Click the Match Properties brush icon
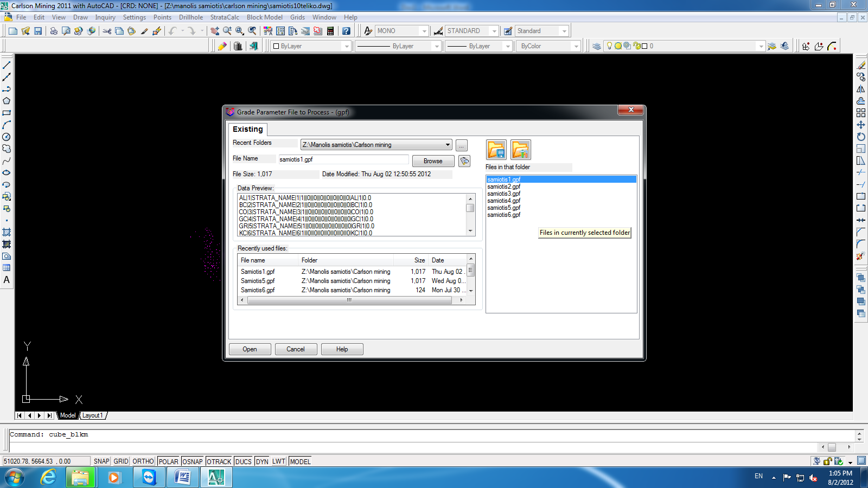This screenshot has height=488, width=868. coord(144,31)
